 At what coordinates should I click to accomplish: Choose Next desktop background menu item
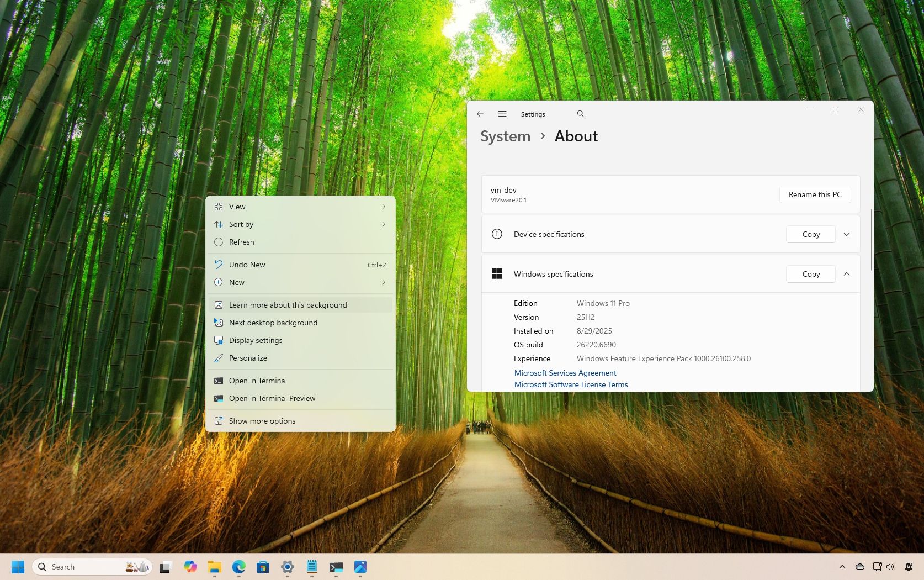[x=273, y=323]
